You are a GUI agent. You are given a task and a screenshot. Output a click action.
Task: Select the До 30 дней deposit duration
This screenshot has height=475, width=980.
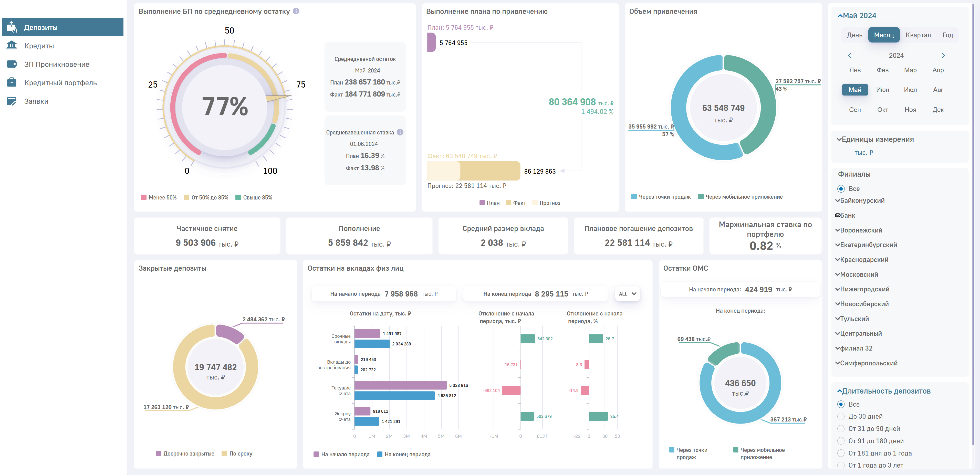841,416
